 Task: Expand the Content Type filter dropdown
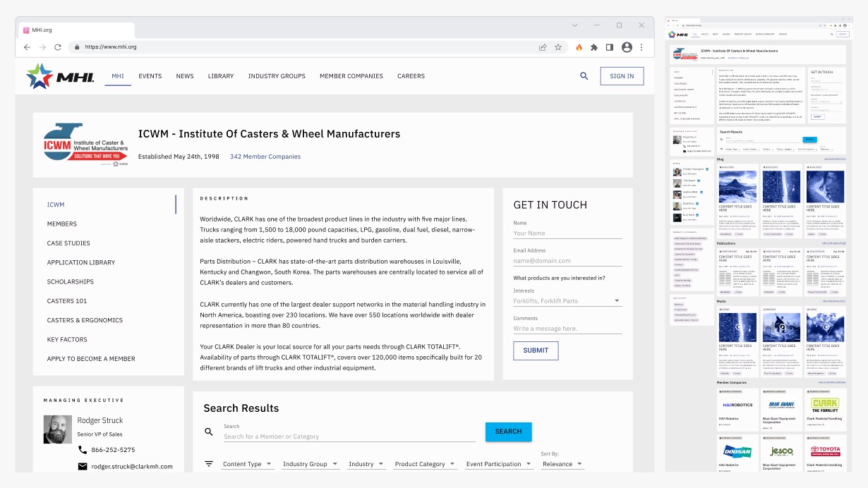[x=247, y=464]
